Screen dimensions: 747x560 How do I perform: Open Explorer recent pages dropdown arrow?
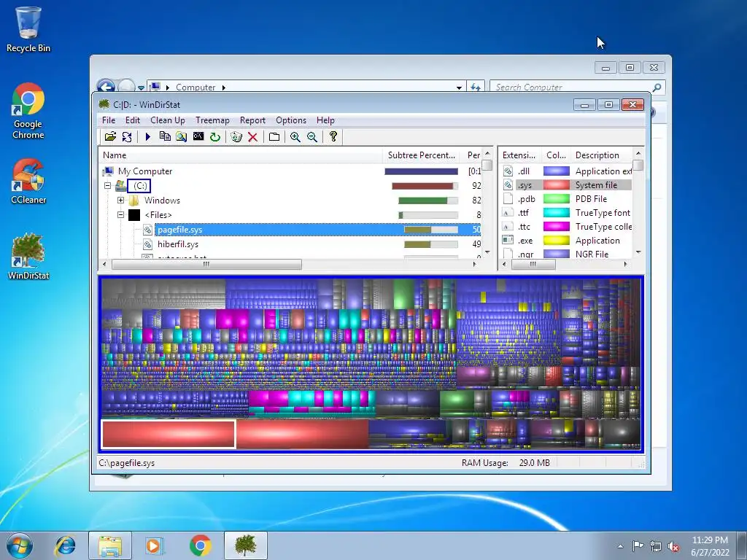[x=141, y=87]
